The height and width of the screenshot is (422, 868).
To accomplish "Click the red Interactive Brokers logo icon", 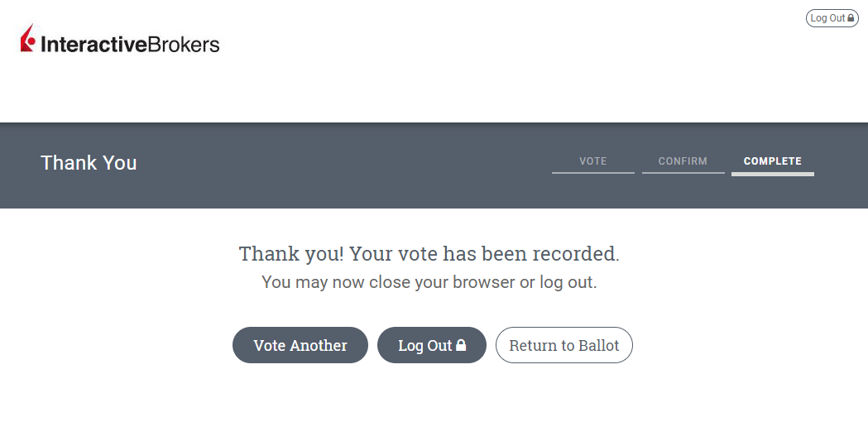I will point(28,38).
